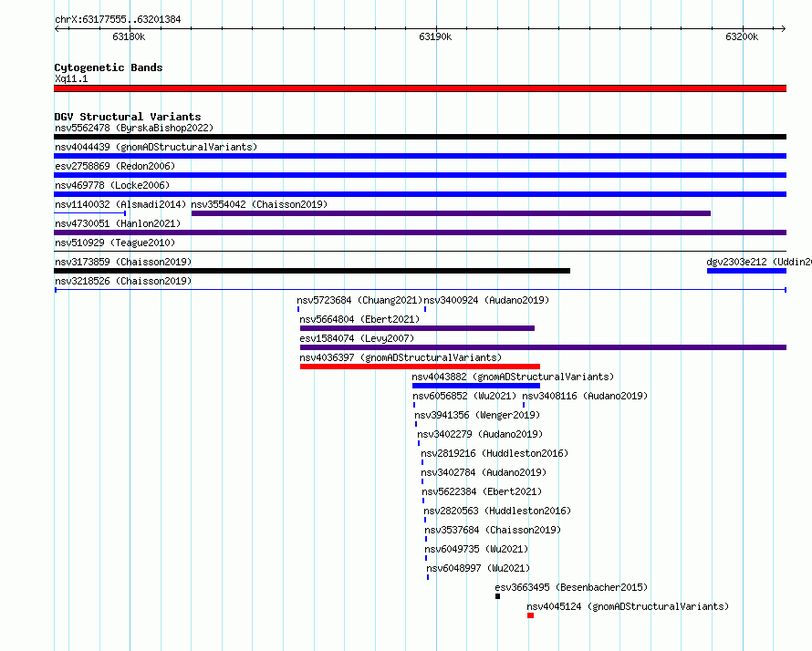
Task: Select dgv2303e212 variant label
Action: point(759,262)
